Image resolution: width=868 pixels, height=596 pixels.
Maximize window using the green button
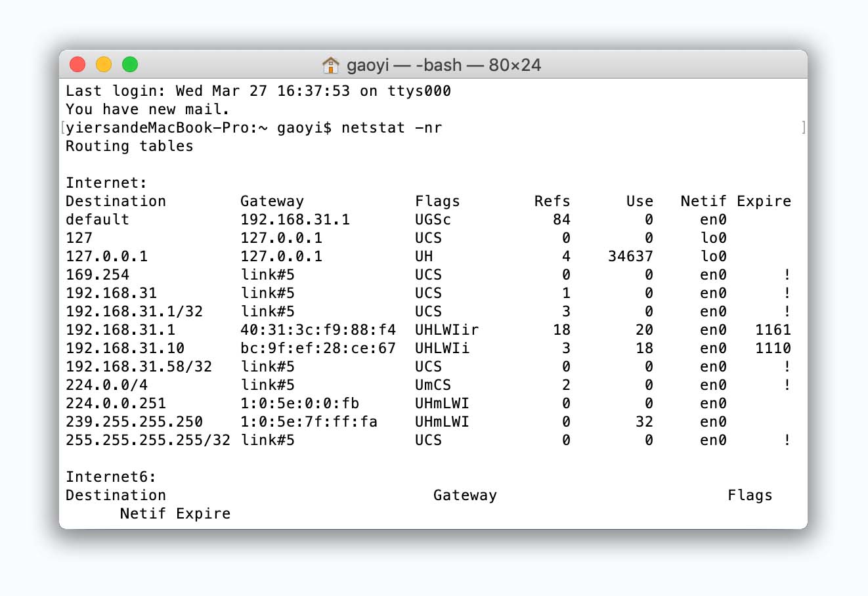(x=130, y=64)
